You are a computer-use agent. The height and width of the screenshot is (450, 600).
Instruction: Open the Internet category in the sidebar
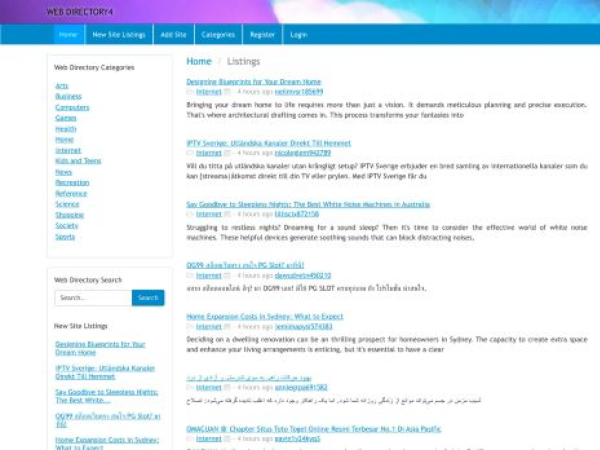click(68, 150)
